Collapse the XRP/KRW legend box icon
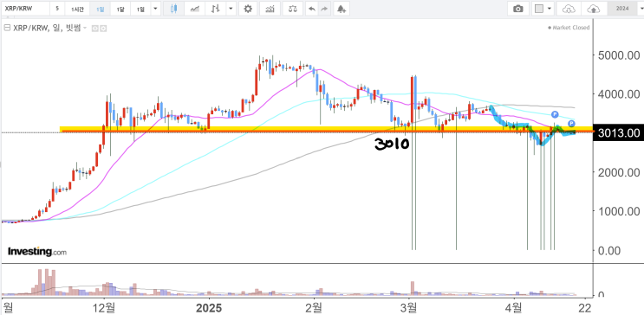The width and height of the screenshot is (644, 315). click(6, 28)
